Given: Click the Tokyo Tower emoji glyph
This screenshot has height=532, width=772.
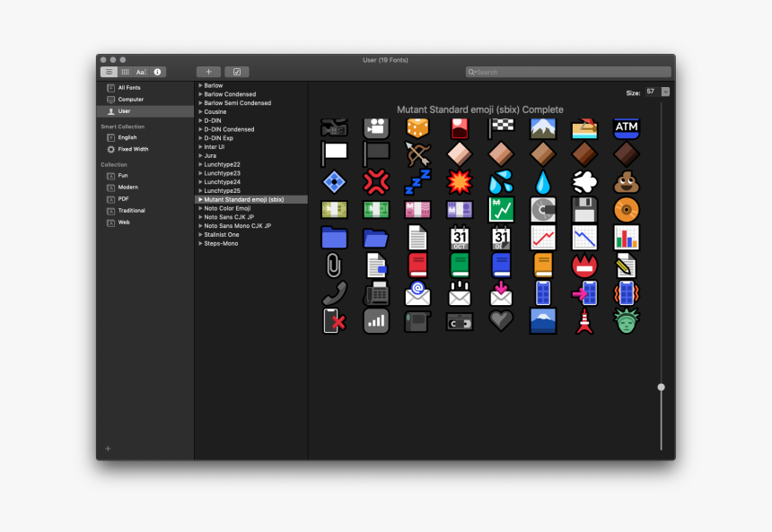Looking at the screenshot, I should click(x=584, y=321).
